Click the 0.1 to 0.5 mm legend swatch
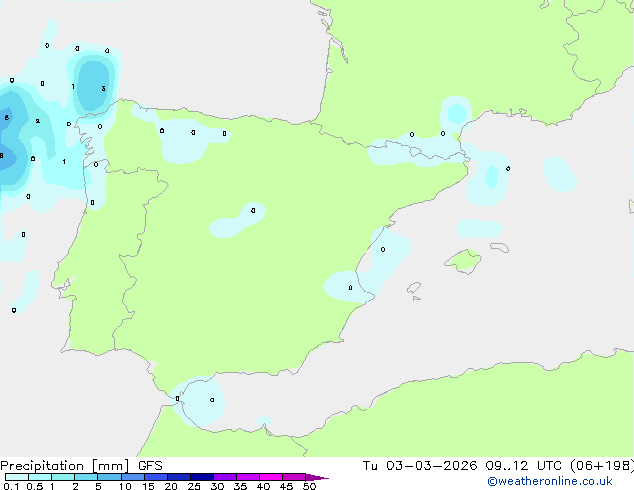This screenshot has height=490, width=634. [x=17, y=477]
